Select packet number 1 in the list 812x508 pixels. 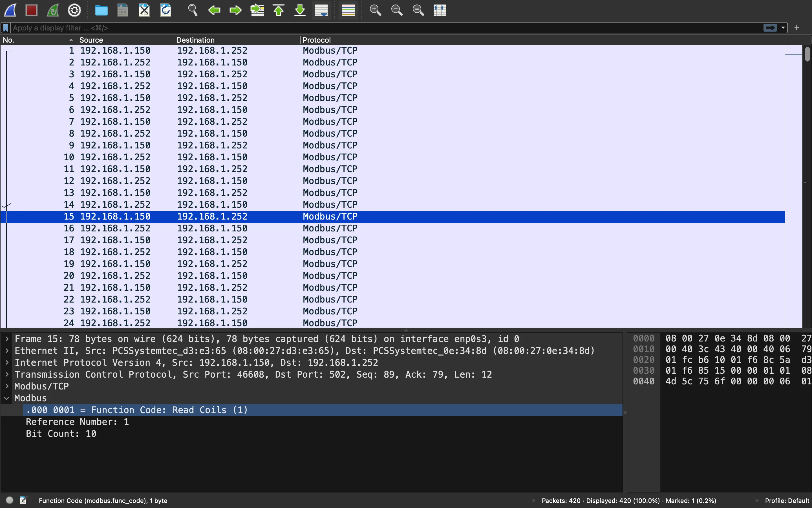pyautogui.click(x=392, y=51)
